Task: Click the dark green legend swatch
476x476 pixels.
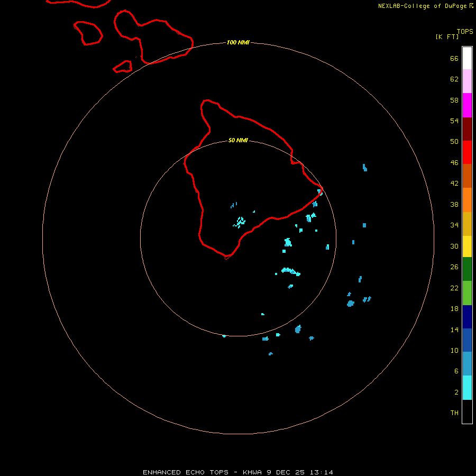Action: coord(467,269)
